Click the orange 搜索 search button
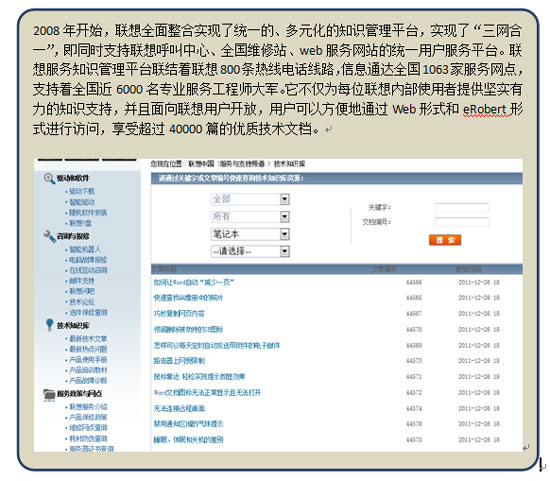This screenshot has width=550, height=481. [x=445, y=240]
